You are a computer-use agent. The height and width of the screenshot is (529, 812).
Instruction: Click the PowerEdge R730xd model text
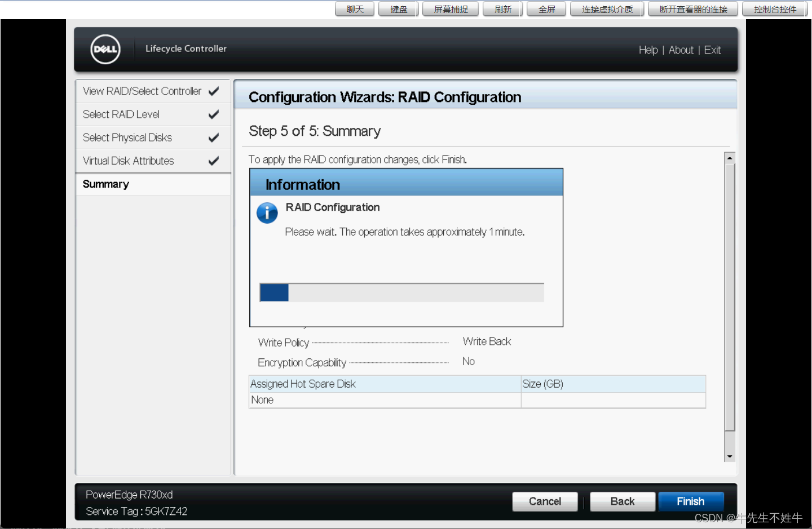tap(129, 495)
